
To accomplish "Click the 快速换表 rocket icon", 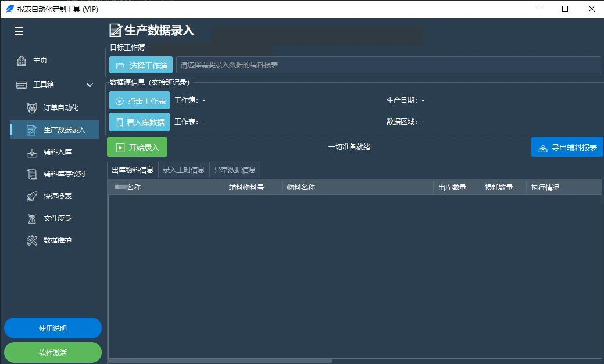I will click(x=32, y=196).
